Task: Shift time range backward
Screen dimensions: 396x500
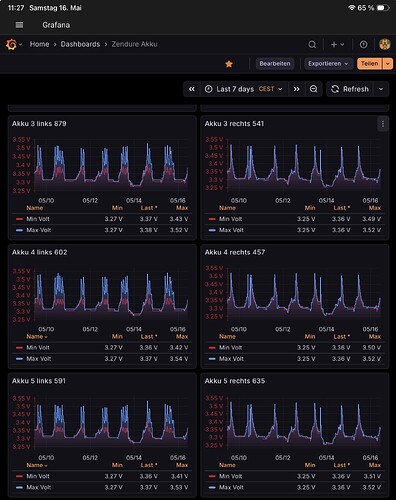Action: [192, 89]
